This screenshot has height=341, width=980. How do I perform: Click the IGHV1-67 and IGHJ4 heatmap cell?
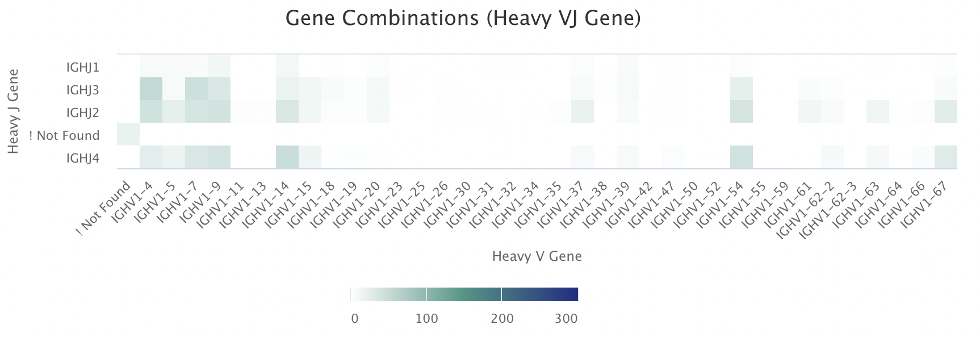[x=946, y=157]
